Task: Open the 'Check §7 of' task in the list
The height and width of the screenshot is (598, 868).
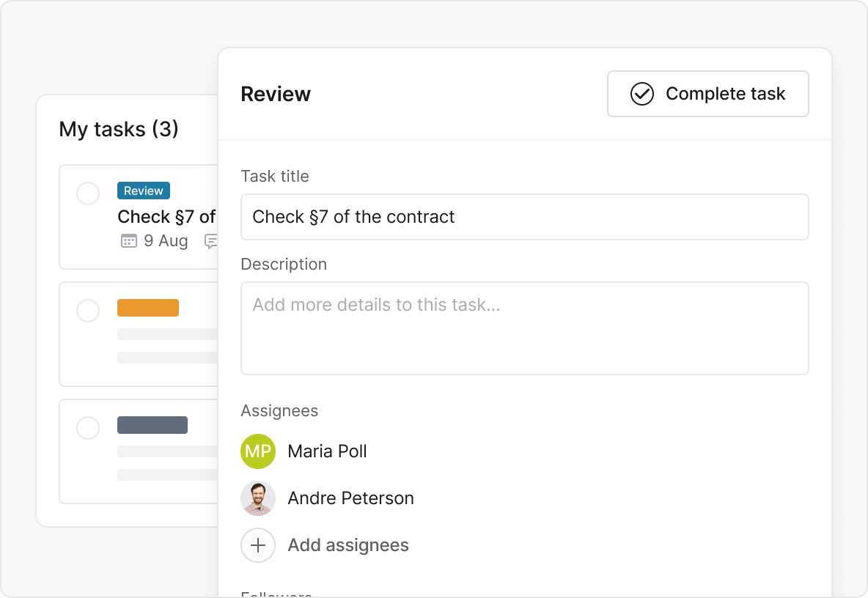Action: pos(166,217)
